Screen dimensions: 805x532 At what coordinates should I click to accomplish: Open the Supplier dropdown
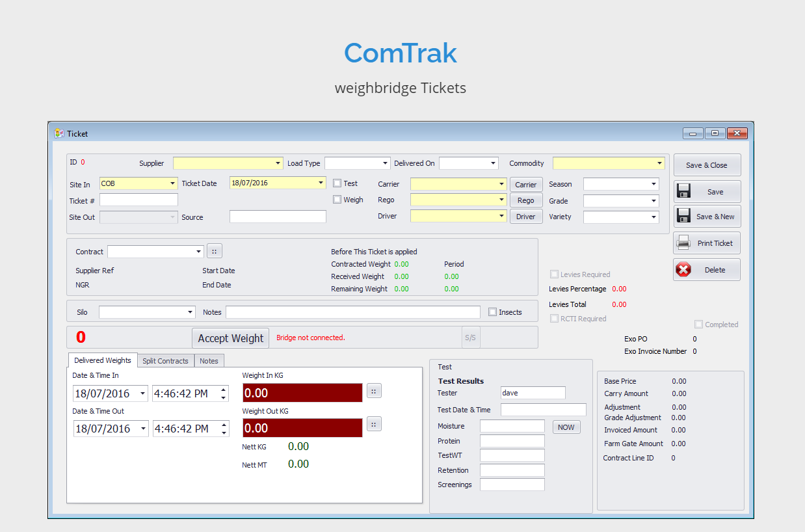pos(278,163)
